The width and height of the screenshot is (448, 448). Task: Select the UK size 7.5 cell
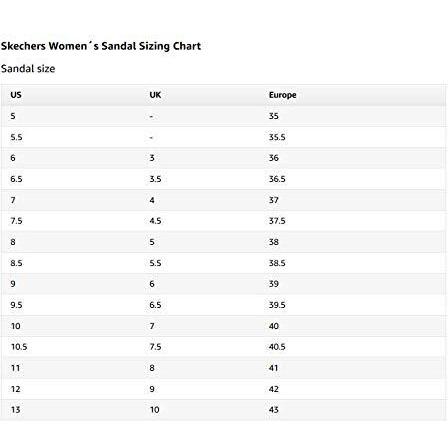[x=155, y=347]
